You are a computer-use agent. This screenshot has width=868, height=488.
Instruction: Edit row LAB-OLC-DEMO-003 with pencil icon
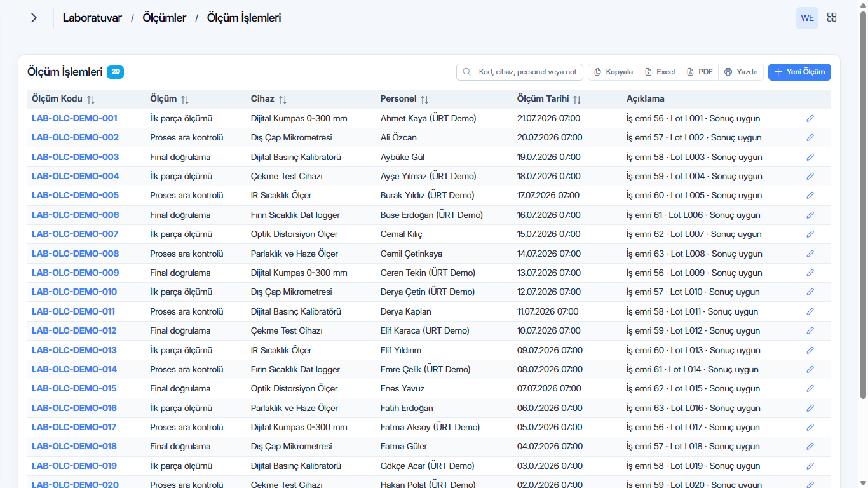810,157
